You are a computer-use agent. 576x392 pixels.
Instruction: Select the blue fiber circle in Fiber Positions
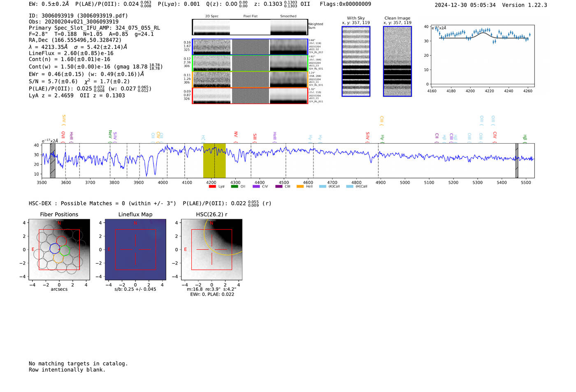coord(55,248)
